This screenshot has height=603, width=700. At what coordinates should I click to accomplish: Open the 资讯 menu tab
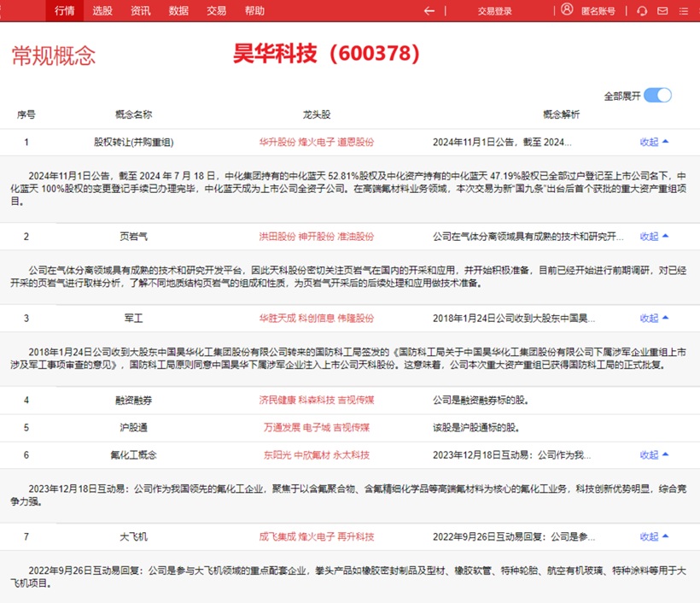tap(140, 11)
